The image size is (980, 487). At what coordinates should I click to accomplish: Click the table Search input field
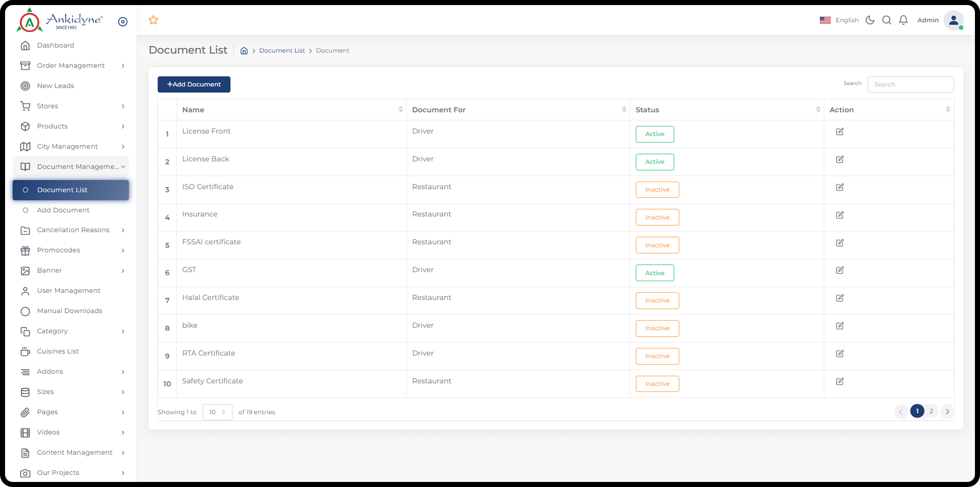[910, 84]
